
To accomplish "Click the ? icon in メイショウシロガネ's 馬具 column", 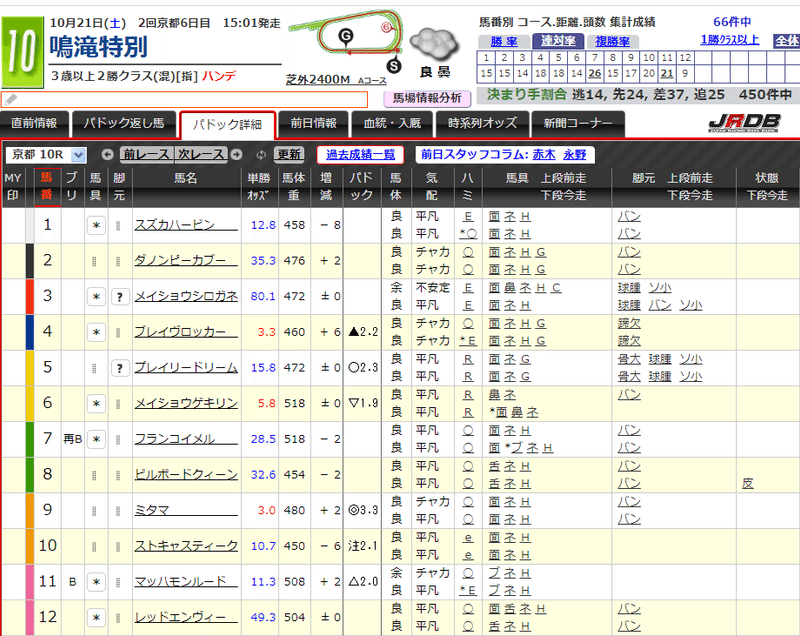I will [x=119, y=296].
